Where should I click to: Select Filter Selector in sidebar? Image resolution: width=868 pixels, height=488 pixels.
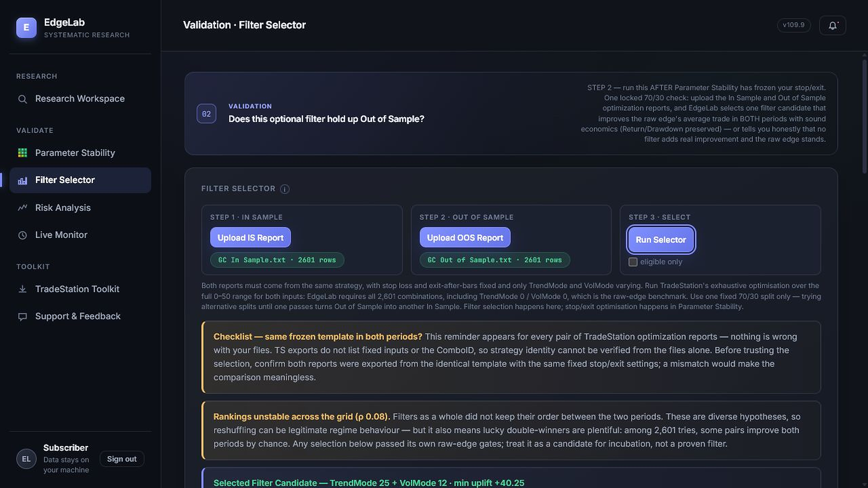(x=80, y=180)
